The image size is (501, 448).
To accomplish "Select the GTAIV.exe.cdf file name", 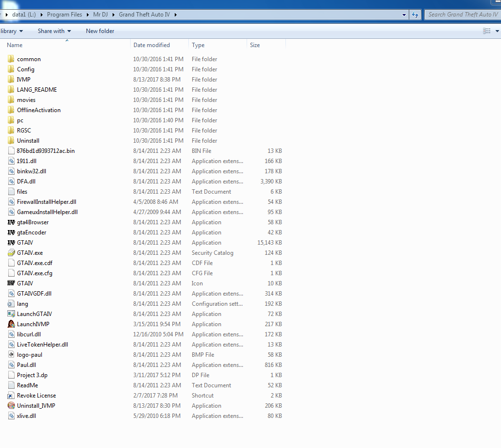I will pos(34,263).
